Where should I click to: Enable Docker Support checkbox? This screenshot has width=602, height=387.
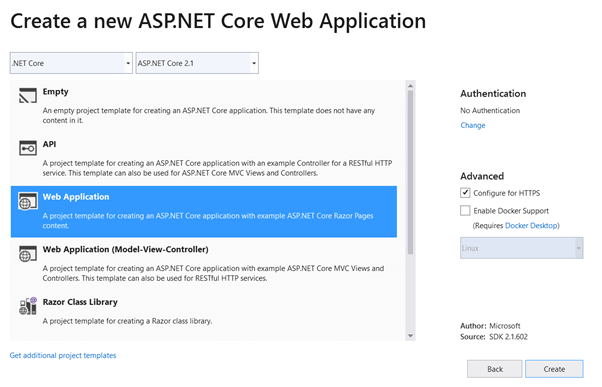tap(465, 210)
